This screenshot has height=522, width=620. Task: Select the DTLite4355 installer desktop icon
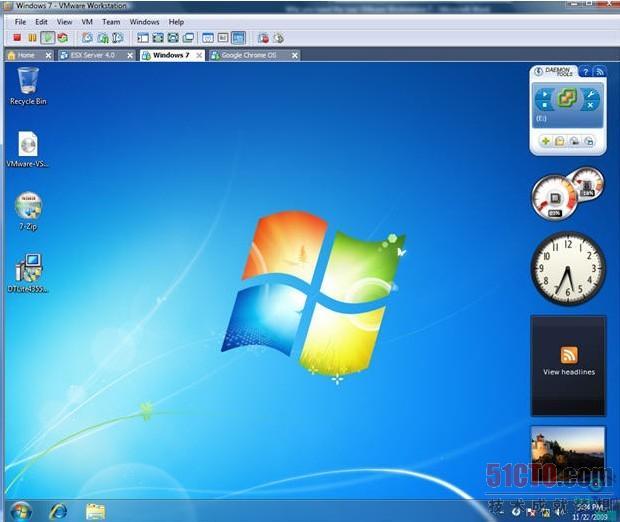point(28,273)
